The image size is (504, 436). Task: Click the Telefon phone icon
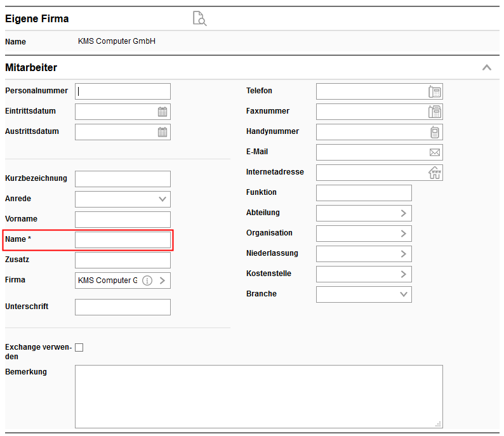(435, 91)
